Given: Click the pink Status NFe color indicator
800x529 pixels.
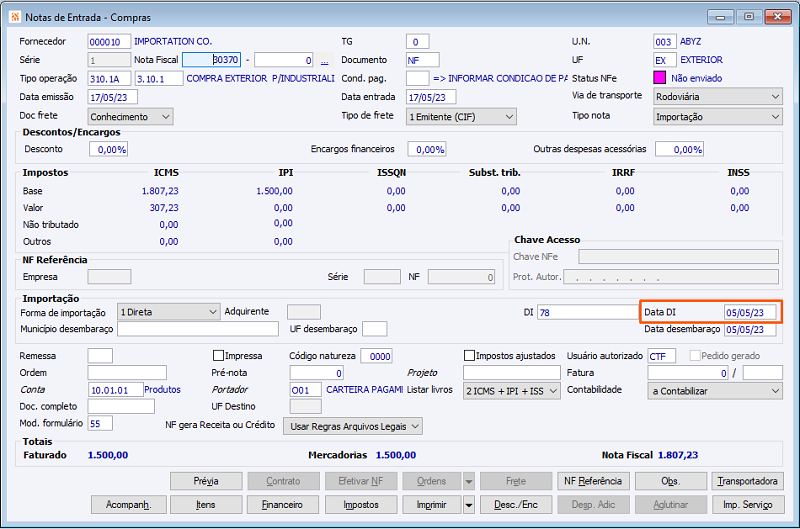Looking at the screenshot, I should [659, 78].
